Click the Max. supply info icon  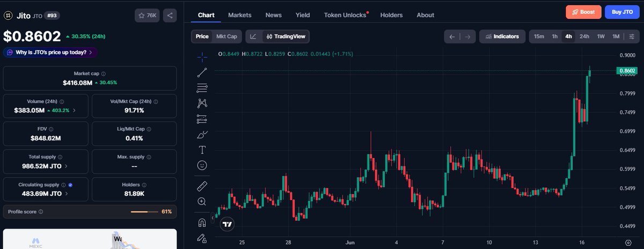[148, 157]
